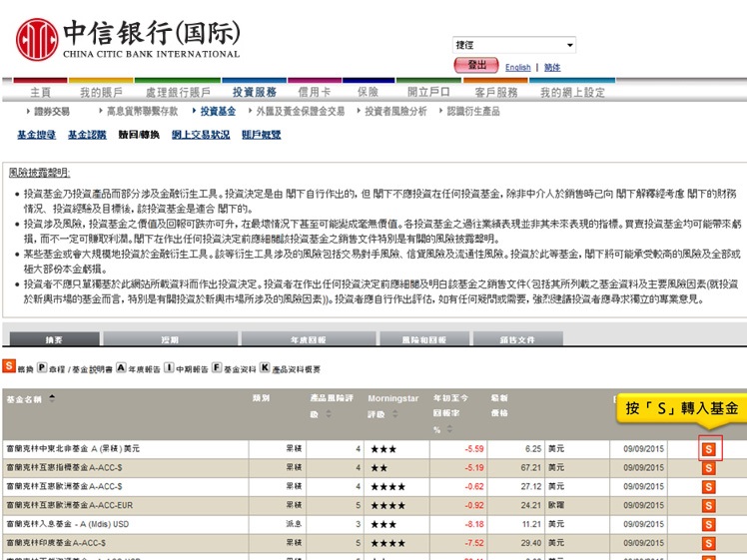Click the orange S 轉換 legend icon
Viewport: 747px width, 560px height.
[x=9, y=366]
